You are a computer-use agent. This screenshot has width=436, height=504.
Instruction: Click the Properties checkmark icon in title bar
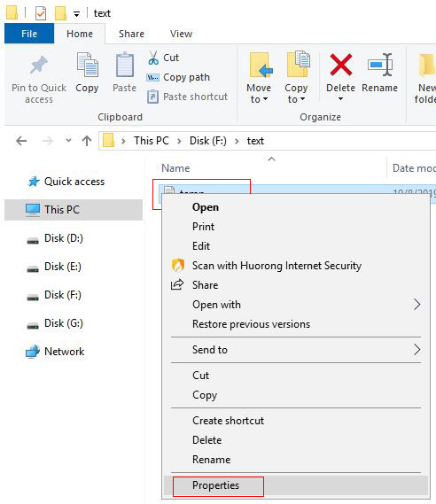coord(41,13)
